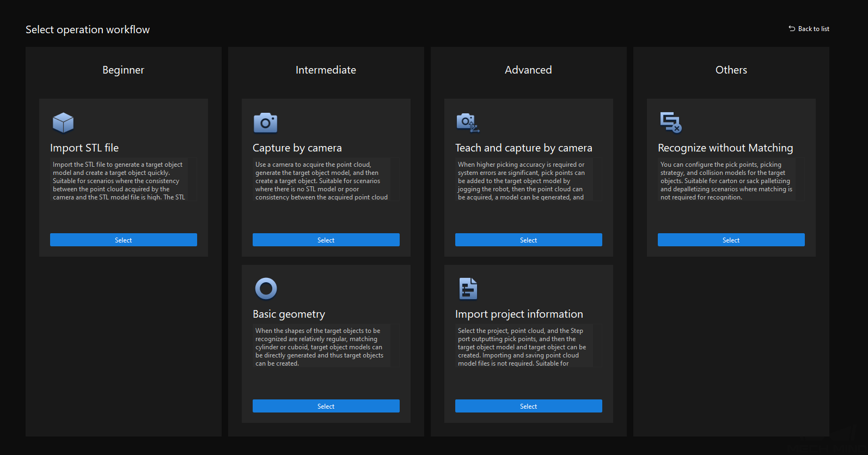Click the Import STL file cube icon
Screen dimensions: 868x455
(63, 123)
